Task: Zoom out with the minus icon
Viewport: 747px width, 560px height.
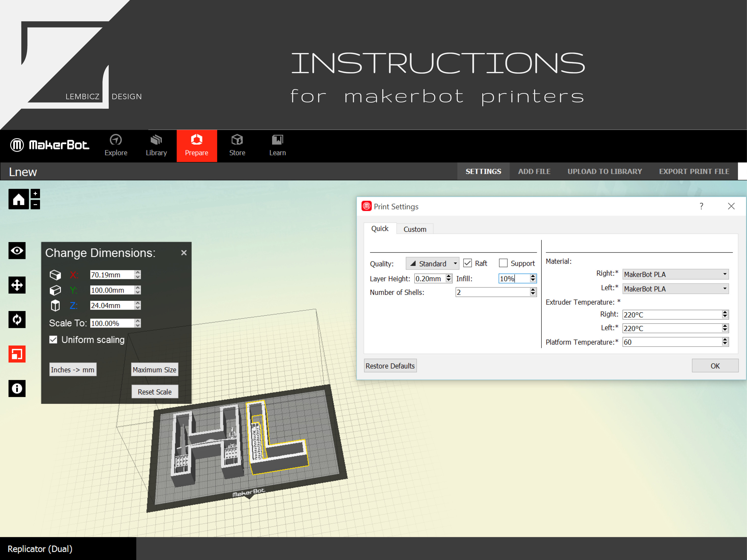Action: [35, 205]
